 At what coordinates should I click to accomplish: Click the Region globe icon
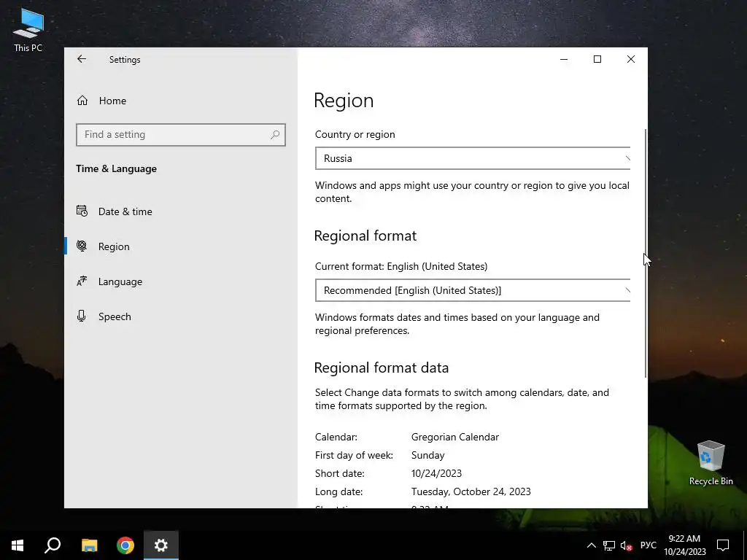pos(82,246)
